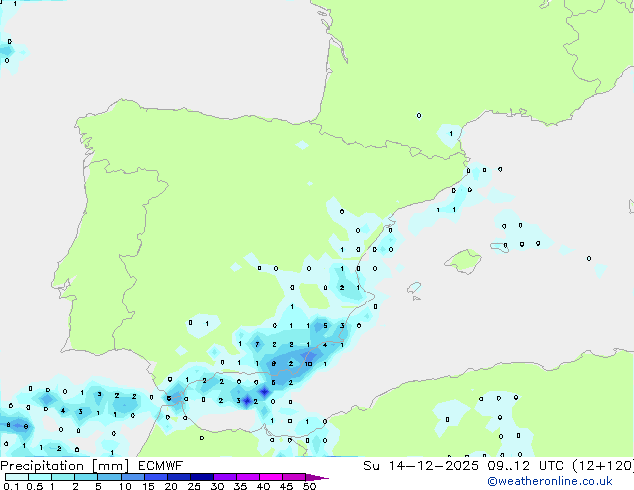The width and height of the screenshot is (634, 490).
Task: Click the 2–5 mm legend swatch
Action: [86, 477]
